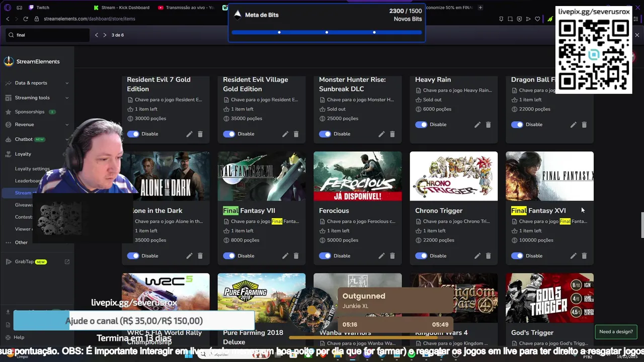Screen dimensions: 644x362
Task: Edit the Final Fantasy VII item
Action: (x=285, y=256)
